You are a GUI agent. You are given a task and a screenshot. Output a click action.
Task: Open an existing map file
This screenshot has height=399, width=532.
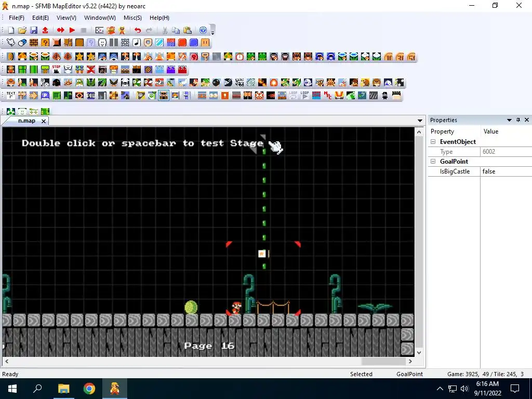click(x=22, y=30)
